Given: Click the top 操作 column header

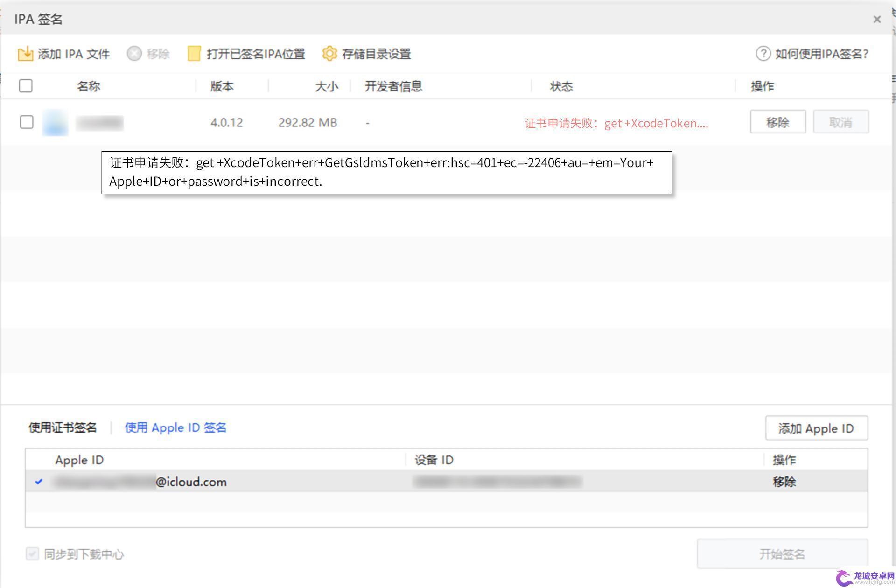Looking at the screenshot, I should click(x=762, y=86).
